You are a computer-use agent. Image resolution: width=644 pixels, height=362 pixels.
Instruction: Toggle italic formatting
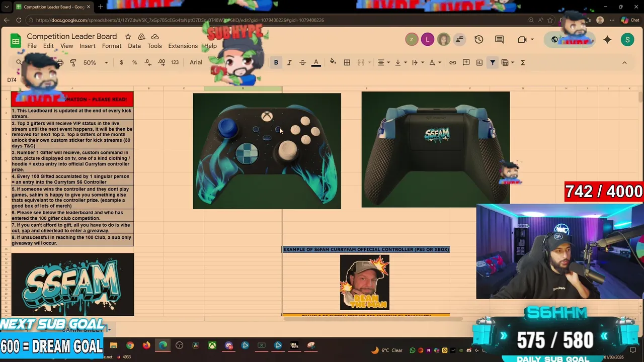click(x=289, y=62)
